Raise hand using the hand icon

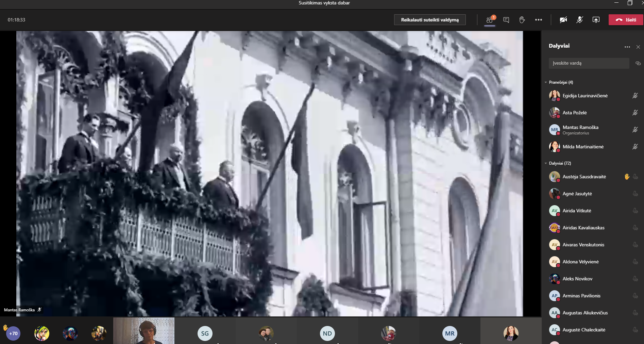click(x=522, y=20)
